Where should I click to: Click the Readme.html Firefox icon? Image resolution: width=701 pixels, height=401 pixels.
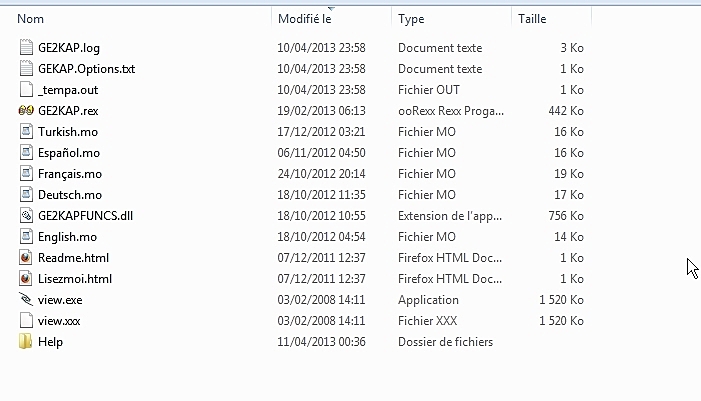click(26, 257)
